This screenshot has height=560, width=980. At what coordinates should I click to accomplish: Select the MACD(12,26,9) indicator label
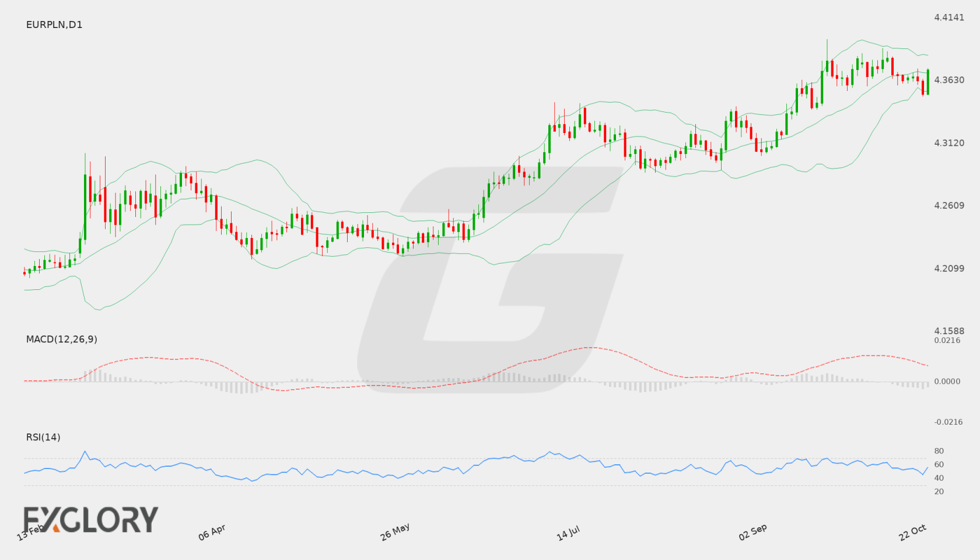(x=62, y=339)
